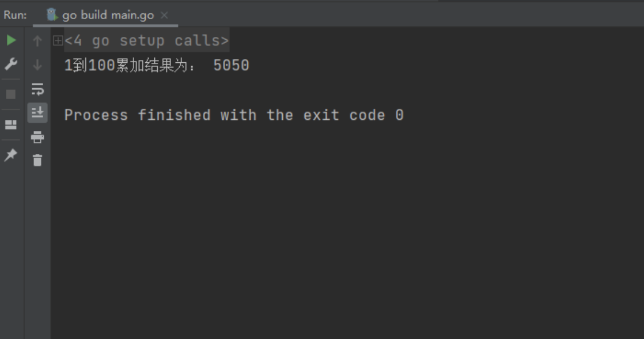This screenshot has width=644, height=339.
Task: Click the 'Run:' panel label
Action: (x=15, y=15)
